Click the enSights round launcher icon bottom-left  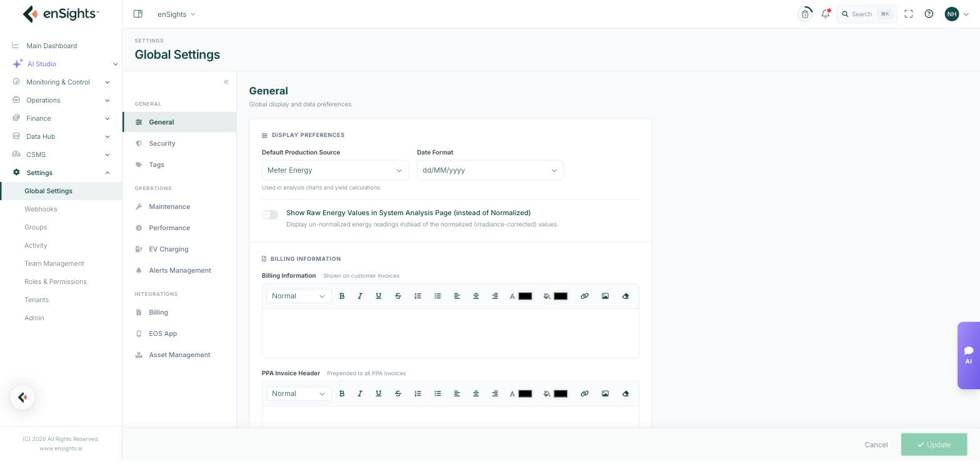[x=22, y=397]
